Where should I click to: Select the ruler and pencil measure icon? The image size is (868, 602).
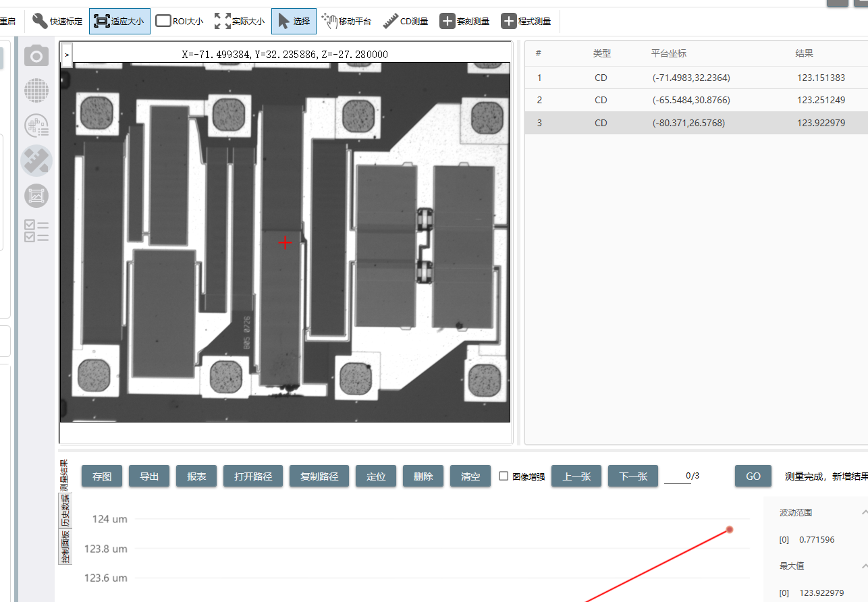pos(36,161)
